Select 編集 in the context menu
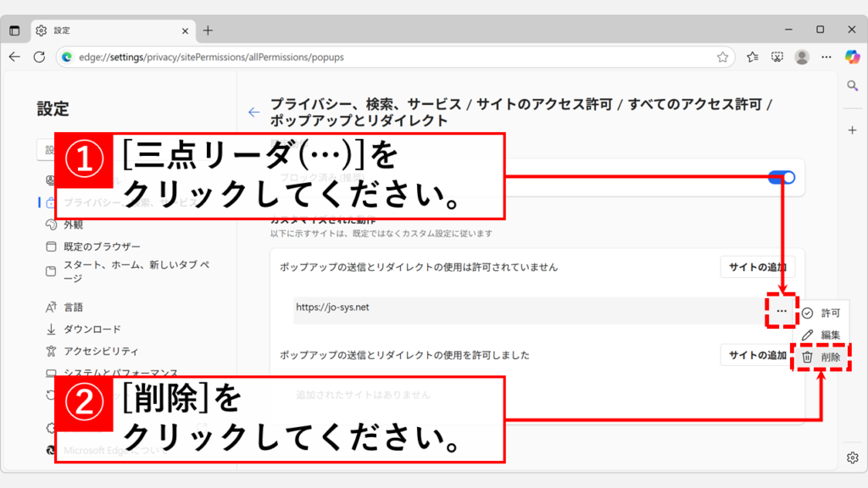 tap(822, 335)
